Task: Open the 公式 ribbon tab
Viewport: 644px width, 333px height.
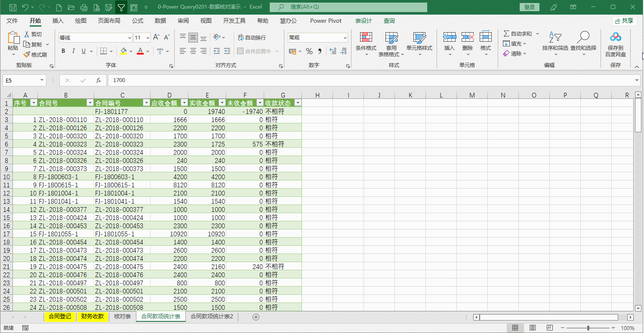Action: [138, 21]
